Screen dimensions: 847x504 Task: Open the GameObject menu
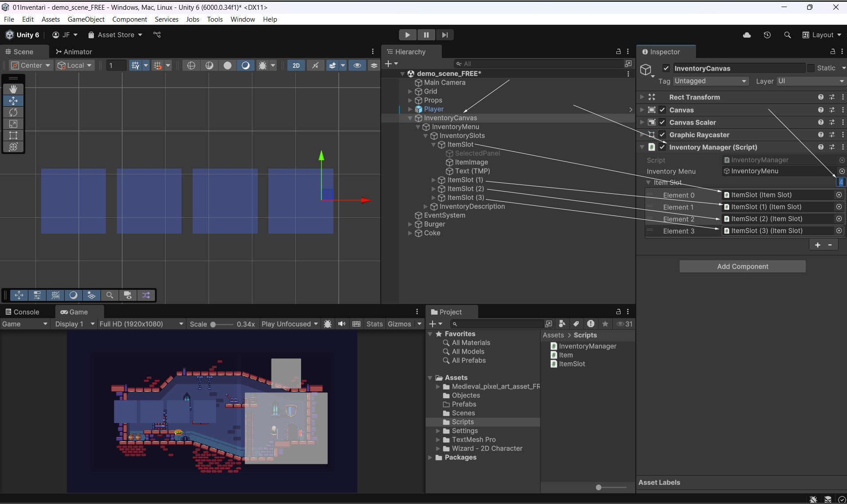[86, 19]
